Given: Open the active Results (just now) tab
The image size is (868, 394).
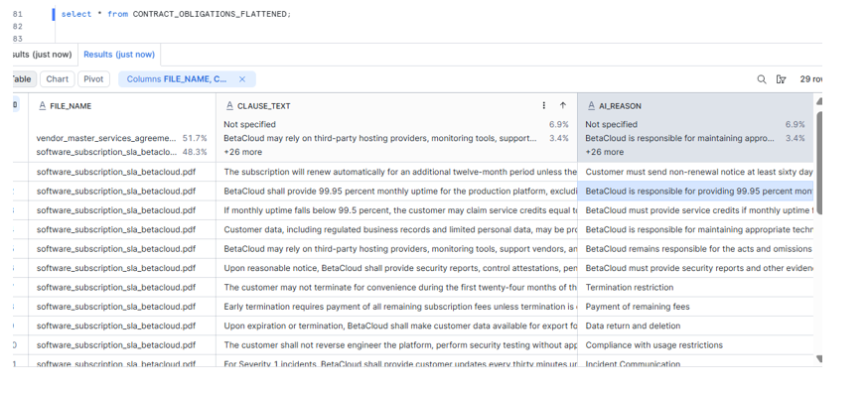Looking at the screenshot, I should click(x=119, y=55).
